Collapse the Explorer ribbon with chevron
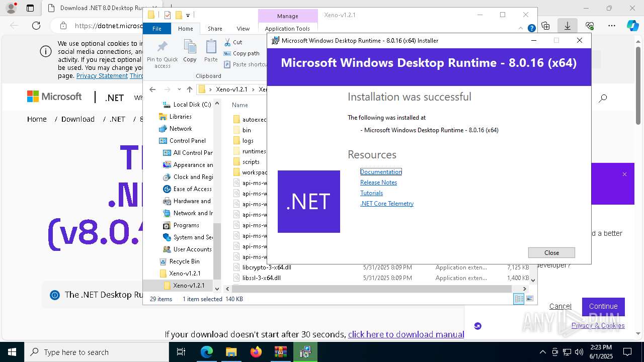The image size is (644, 362). click(520, 29)
